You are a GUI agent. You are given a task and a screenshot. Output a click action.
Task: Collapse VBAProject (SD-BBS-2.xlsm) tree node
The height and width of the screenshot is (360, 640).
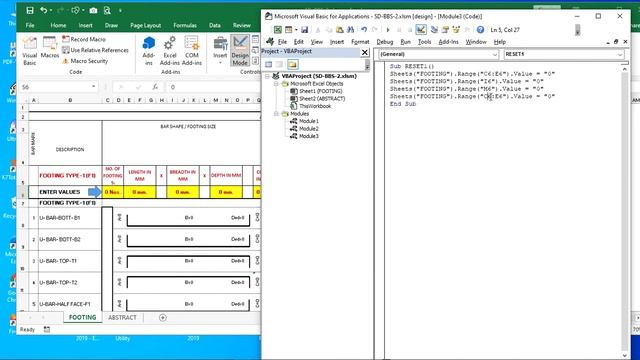pyautogui.click(x=267, y=76)
